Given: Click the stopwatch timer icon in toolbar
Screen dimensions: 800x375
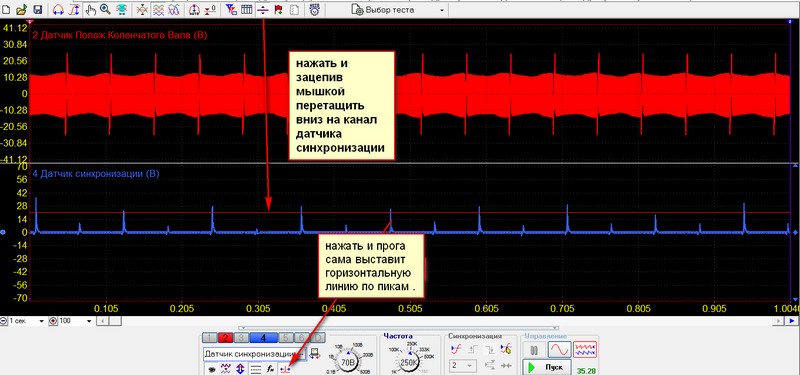Looking at the screenshot, I should pyautogui.click(x=315, y=9).
